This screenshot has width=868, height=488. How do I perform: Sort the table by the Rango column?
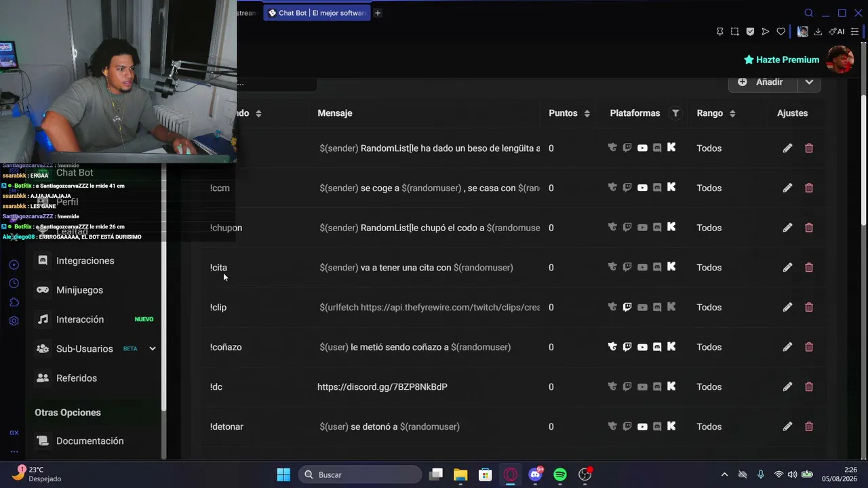732,113
